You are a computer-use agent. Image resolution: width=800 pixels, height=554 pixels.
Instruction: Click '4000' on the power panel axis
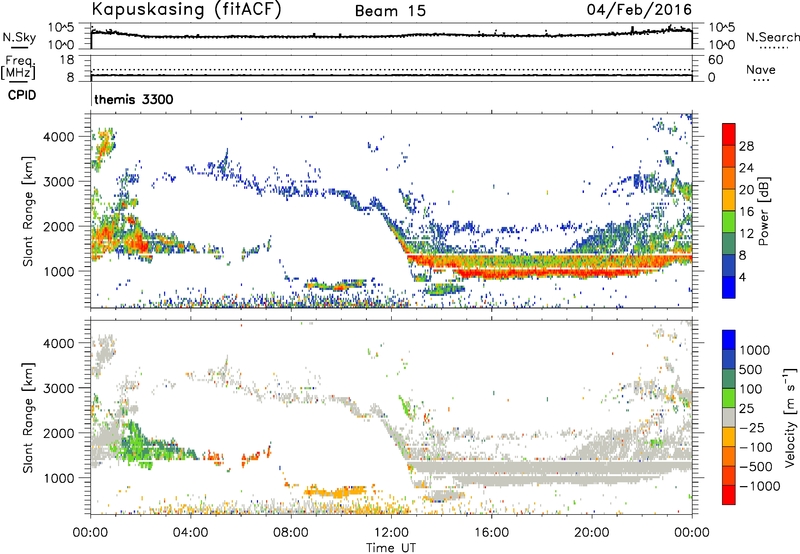[59, 137]
